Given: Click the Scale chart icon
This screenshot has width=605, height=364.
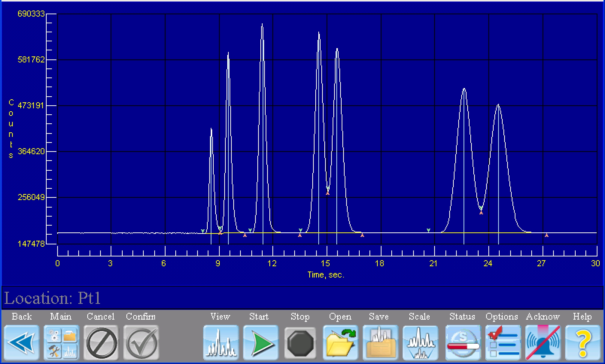Looking at the screenshot, I should point(420,343).
